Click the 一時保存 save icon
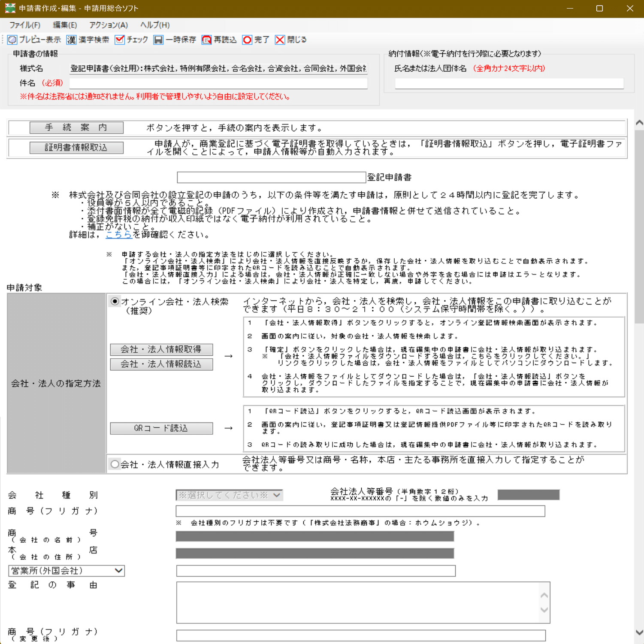Image resolution: width=644 pixels, height=644 pixels. point(159,39)
